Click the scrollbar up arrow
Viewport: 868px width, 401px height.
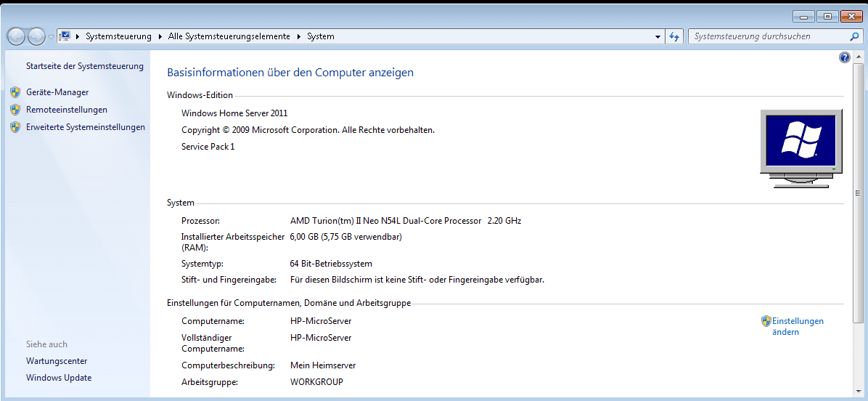click(858, 57)
